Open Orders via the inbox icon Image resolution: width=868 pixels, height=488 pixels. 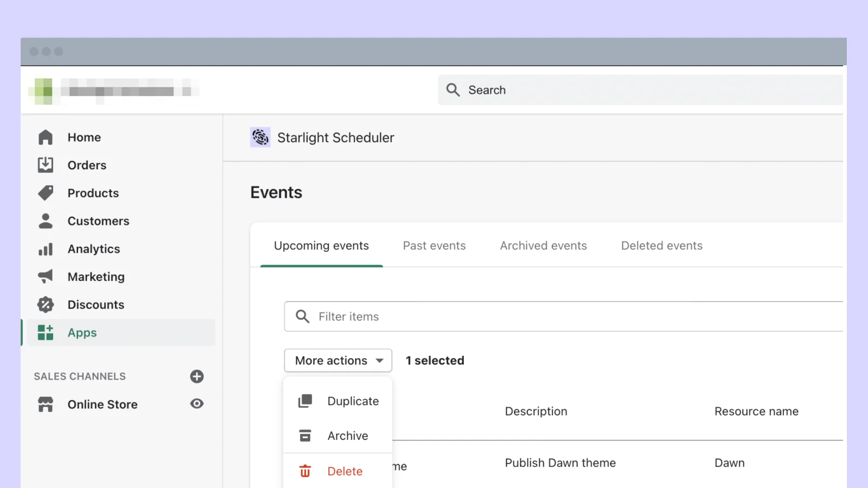46,165
